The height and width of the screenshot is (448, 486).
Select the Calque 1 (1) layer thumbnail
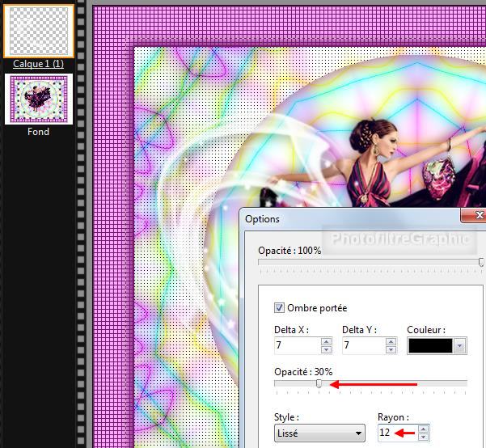[x=39, y=31]
